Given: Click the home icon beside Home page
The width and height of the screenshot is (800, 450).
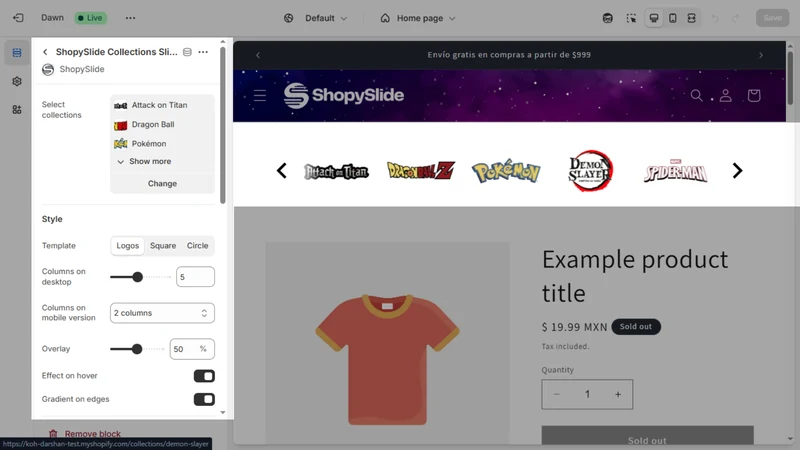Looking at the screenshot, I should 385,18.
